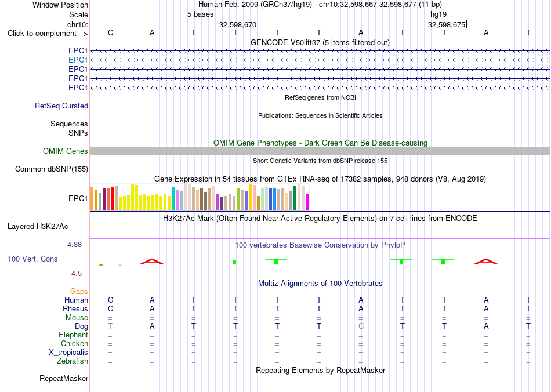551x392 pixels.
Task: Click the Common dbSNP(155) track label
Action: pos(51,169)
